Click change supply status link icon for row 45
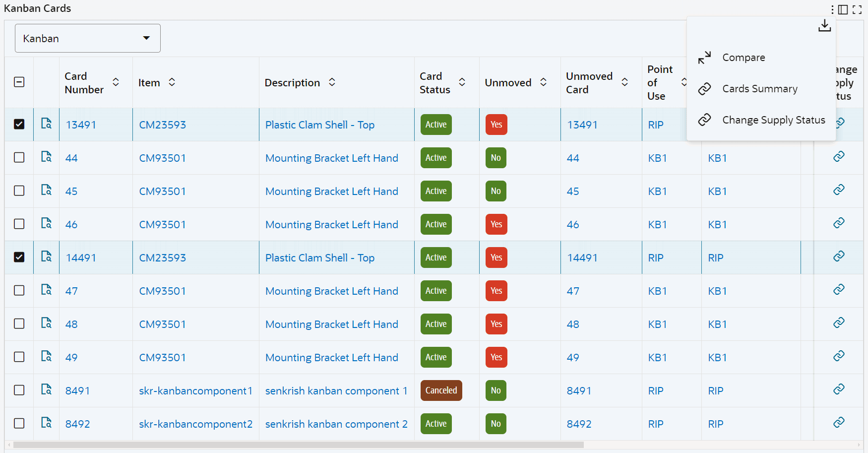868x453 pixels. click(839, 190)
